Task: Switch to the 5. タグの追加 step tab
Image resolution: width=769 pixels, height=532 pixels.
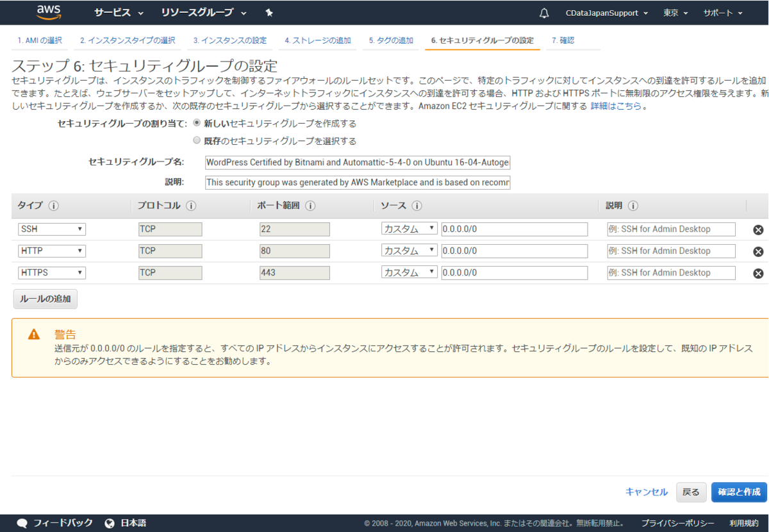Action: click(x=389, y=40)
